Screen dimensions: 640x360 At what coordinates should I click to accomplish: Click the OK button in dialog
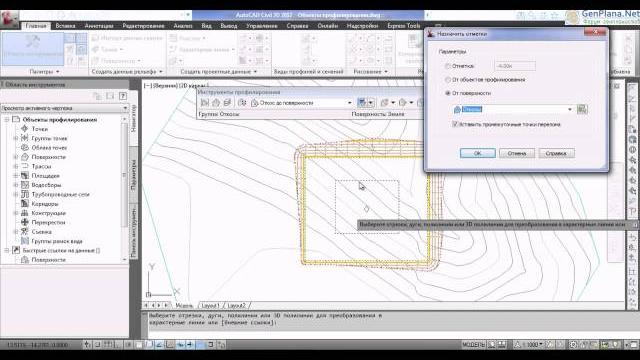(x=478, y=153)
